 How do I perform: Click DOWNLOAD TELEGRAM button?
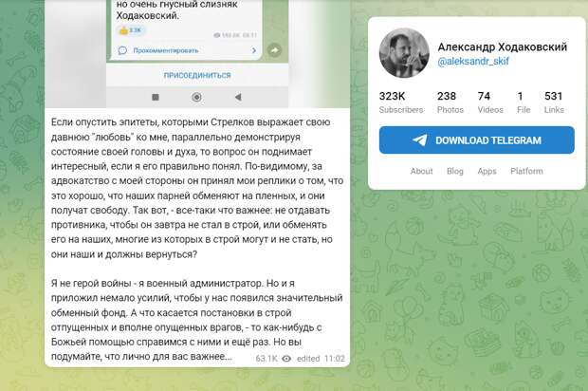(477, 140)
